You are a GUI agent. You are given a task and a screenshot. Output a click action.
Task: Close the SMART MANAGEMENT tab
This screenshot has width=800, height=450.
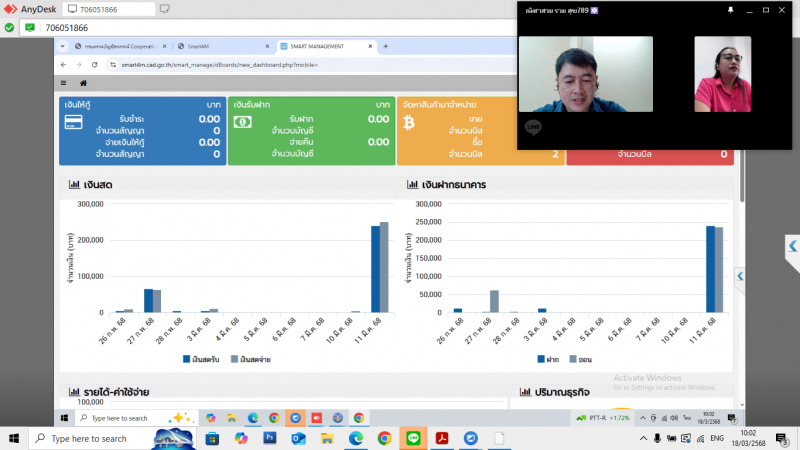click(370, 46)
